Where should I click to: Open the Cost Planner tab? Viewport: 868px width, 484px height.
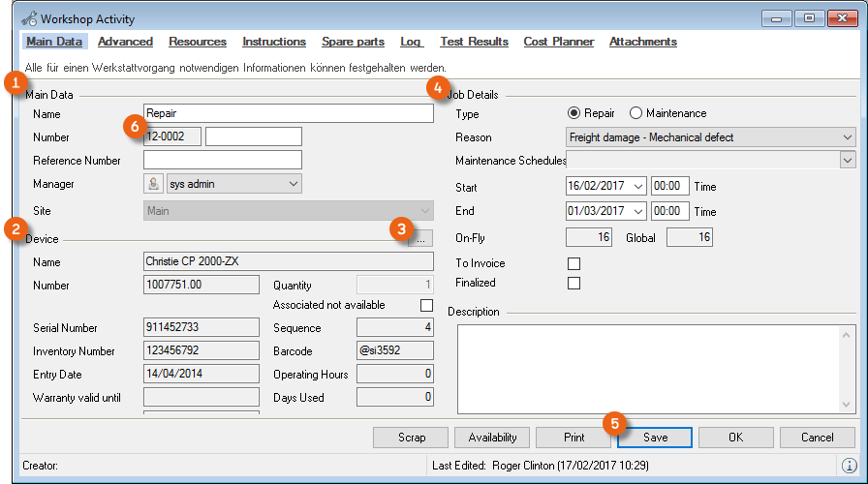pyautogui.click(x=558, y=42)
